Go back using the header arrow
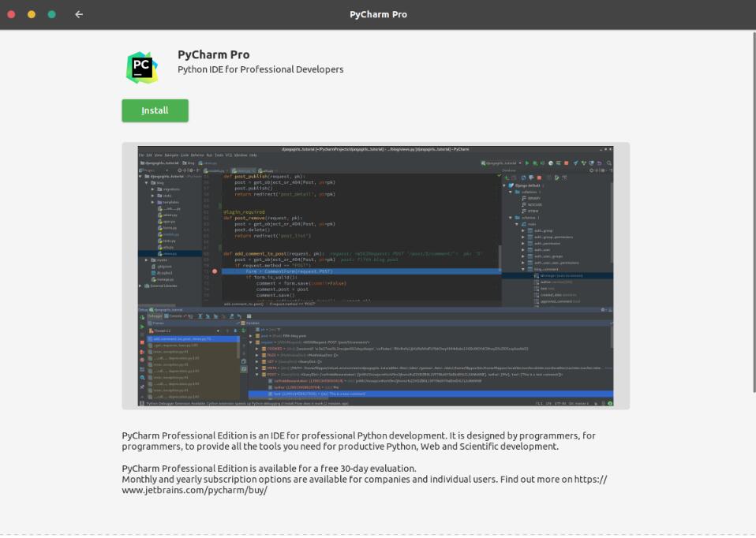 click(79, 14)
